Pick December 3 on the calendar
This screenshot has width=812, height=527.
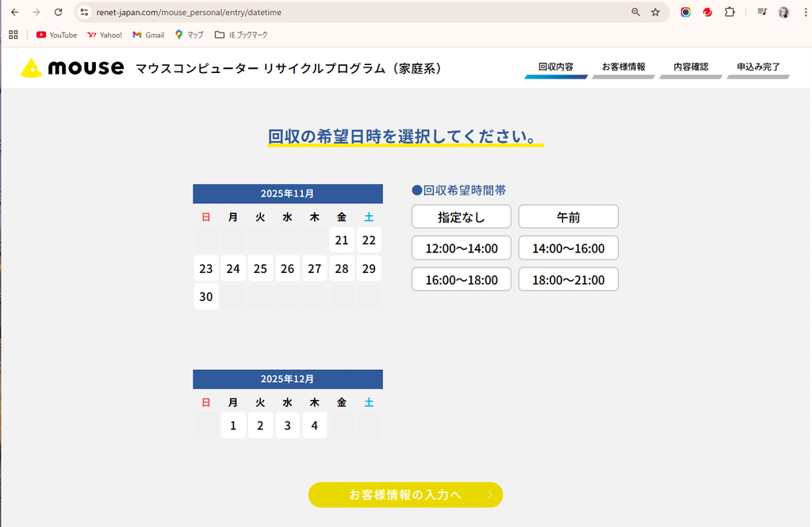(x=287, y=425)
